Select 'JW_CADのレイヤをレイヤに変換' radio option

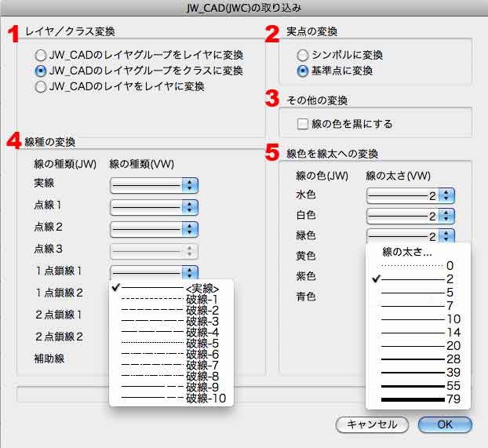tap(41, 87)
